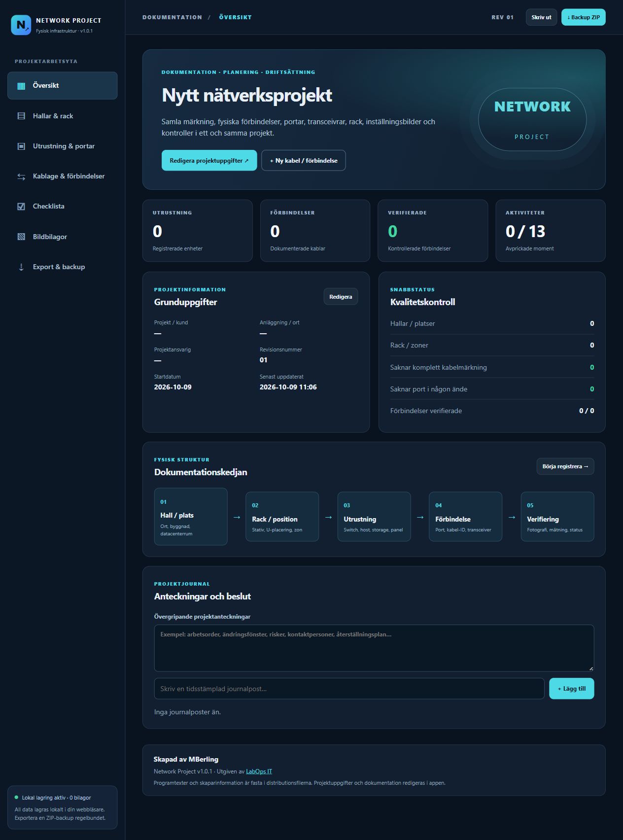Click the Saknar port i någon ände row
The width and height of the screenshot is (623, 840).
492,389
